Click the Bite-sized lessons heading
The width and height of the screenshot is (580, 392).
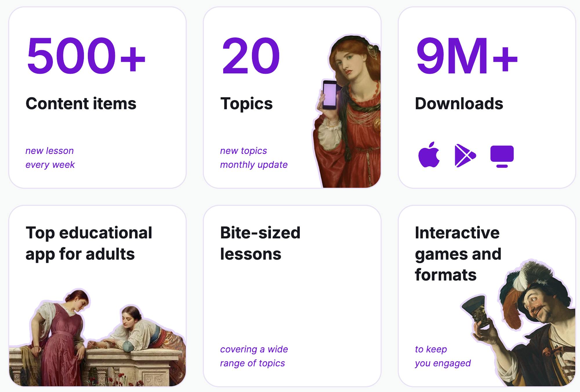(260, 243)
